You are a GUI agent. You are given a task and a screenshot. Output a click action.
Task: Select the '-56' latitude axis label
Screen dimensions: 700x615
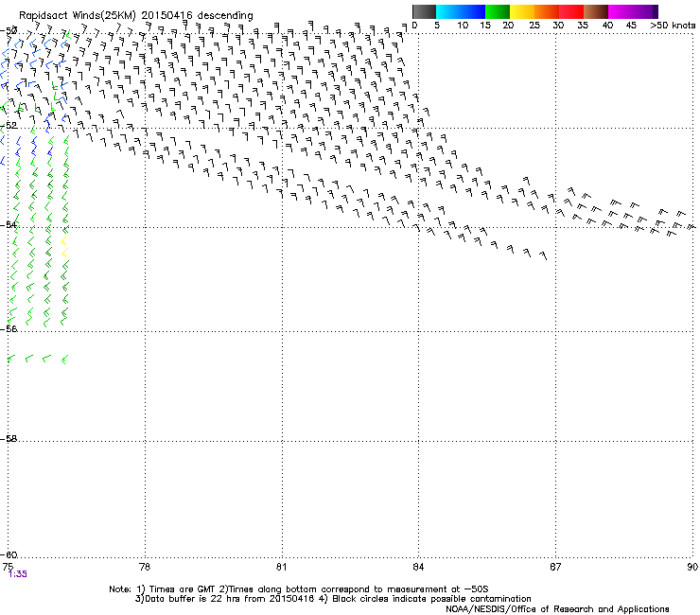[x=9, y=329]
